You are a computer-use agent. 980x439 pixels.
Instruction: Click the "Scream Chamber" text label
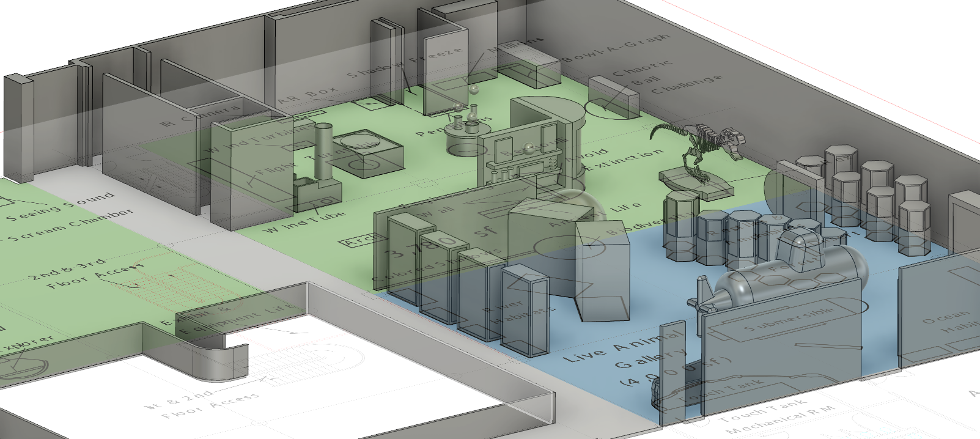(70, 226)
